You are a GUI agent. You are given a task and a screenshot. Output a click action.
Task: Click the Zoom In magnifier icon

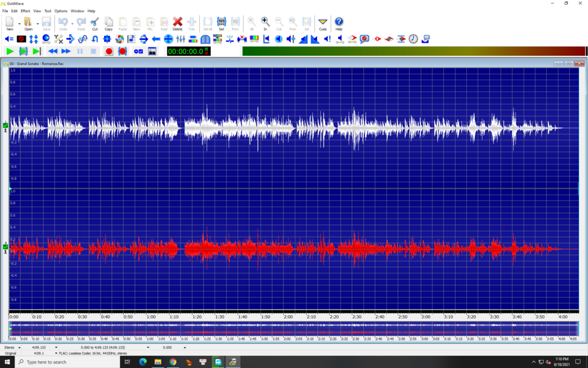265,24
